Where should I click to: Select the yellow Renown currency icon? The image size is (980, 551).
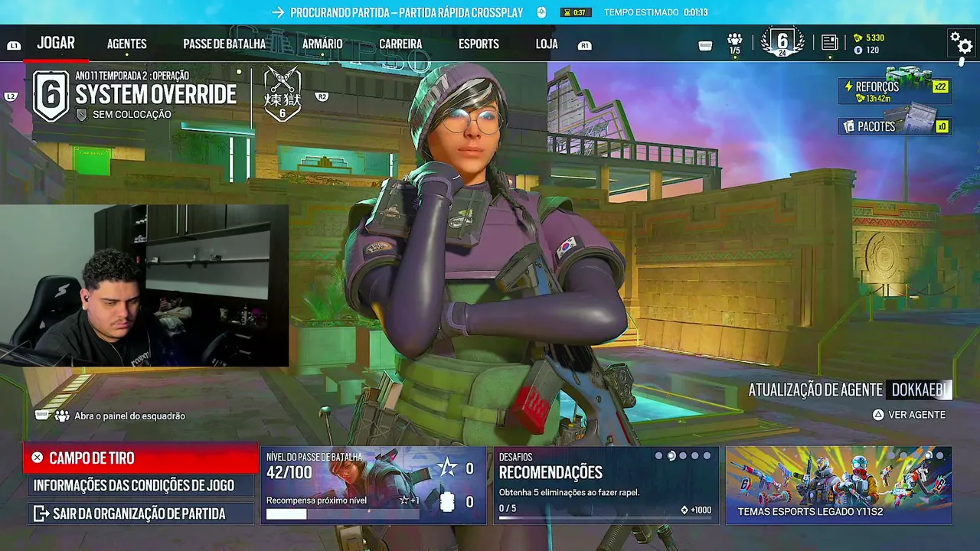tap(858, 37)
